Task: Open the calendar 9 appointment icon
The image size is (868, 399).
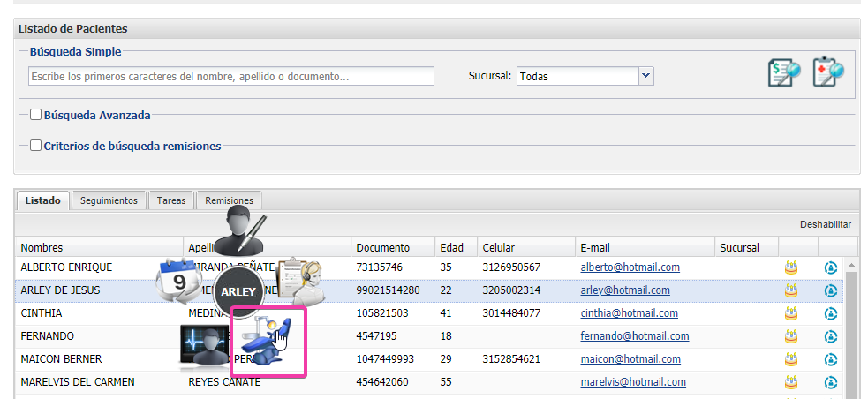Action: [178, 282]
